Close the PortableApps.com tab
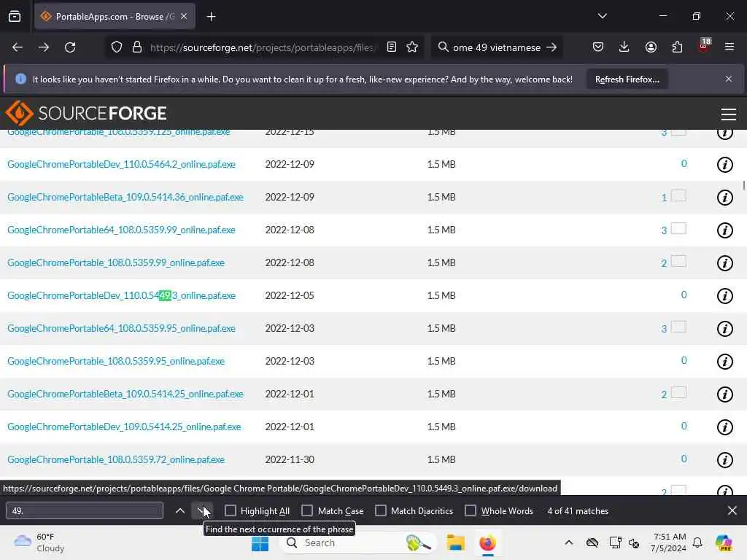Image resolution: width=747 pixels, height=560 pixels. [184, 17]
